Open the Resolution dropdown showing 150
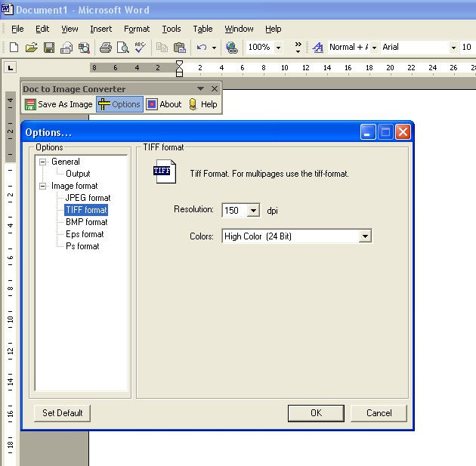This screenshot has width=476, height=466. point(253,210)
